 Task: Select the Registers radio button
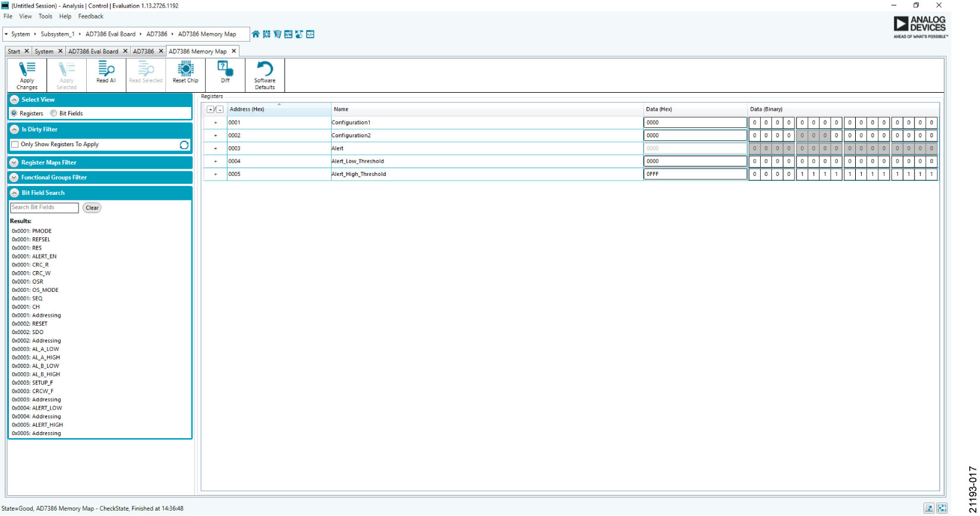(14, 114)
